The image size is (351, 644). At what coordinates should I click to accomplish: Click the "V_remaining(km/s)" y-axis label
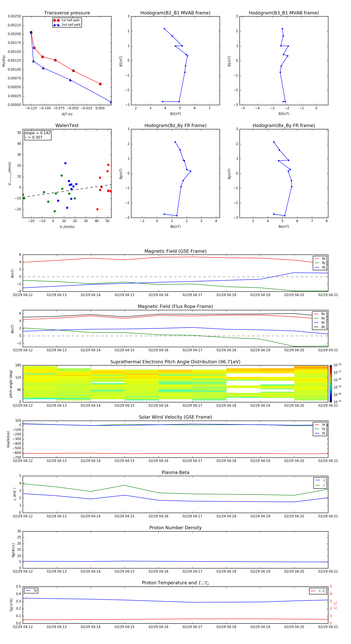pos(10,173)
